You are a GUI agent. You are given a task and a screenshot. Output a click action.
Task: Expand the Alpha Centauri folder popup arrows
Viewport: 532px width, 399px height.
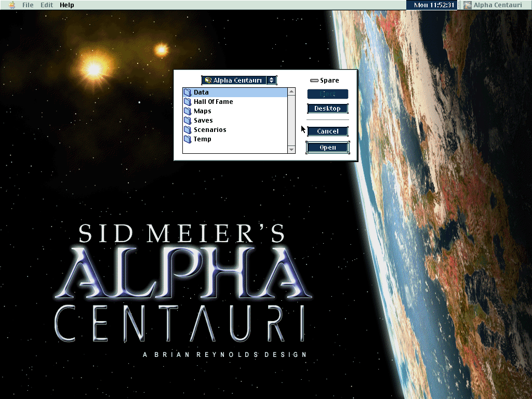(271, 81)
